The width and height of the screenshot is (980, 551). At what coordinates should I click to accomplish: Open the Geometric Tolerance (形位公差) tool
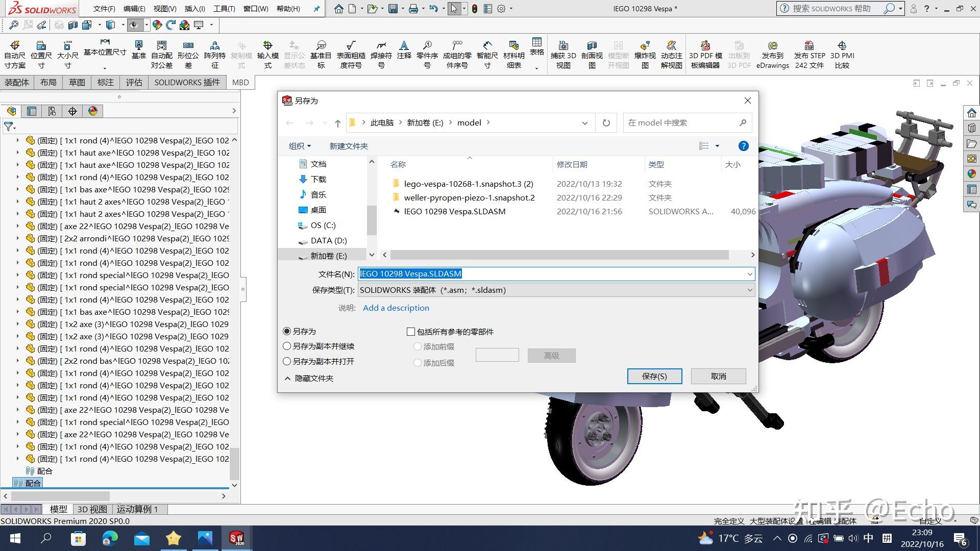188,55
